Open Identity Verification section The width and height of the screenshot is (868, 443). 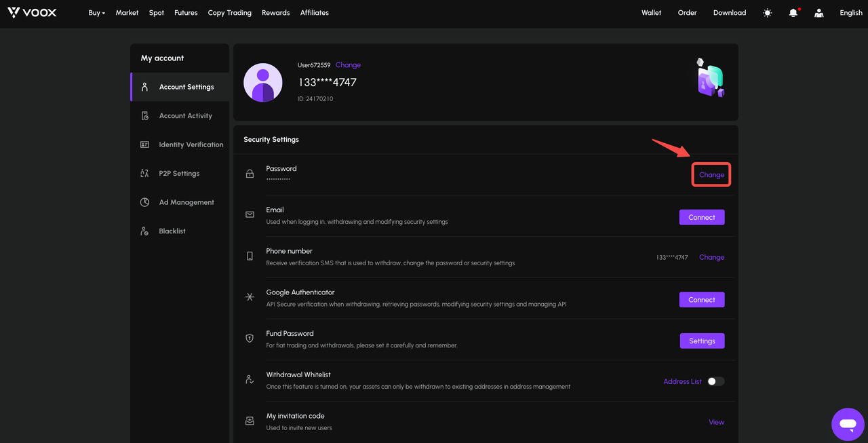tap(180, 145)
